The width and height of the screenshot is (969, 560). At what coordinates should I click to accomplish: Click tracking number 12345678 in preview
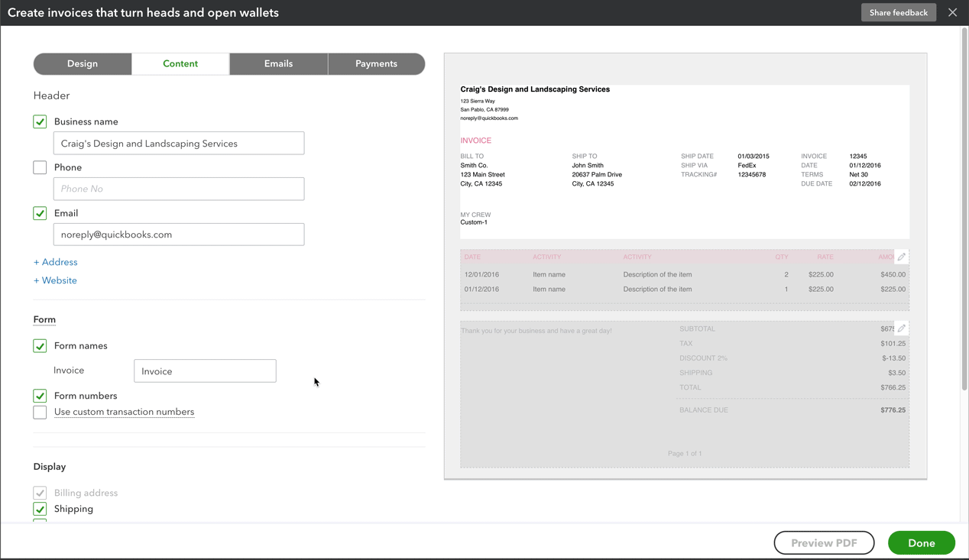(x=752, y=174)
